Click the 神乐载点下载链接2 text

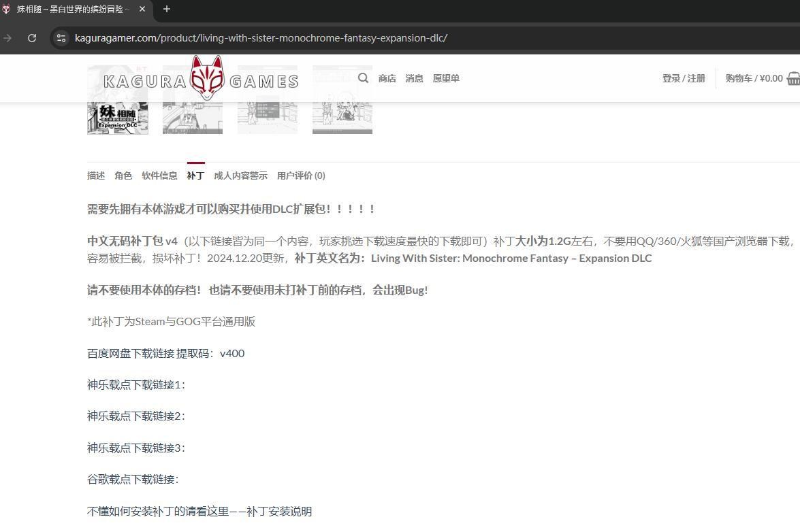coord(136,417)
